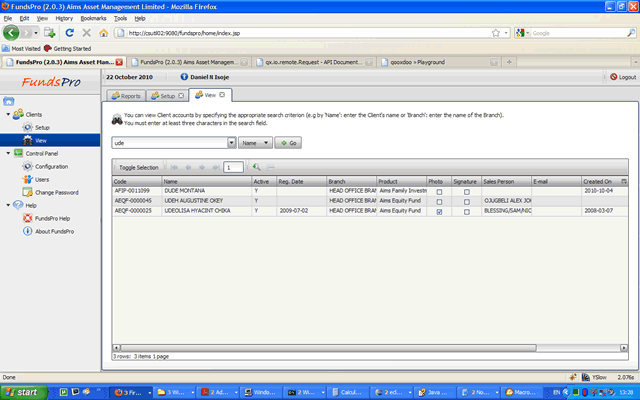The image size is (640, 400).
Task: Switch to the Reports tab
Action: (x=126, y=96)
